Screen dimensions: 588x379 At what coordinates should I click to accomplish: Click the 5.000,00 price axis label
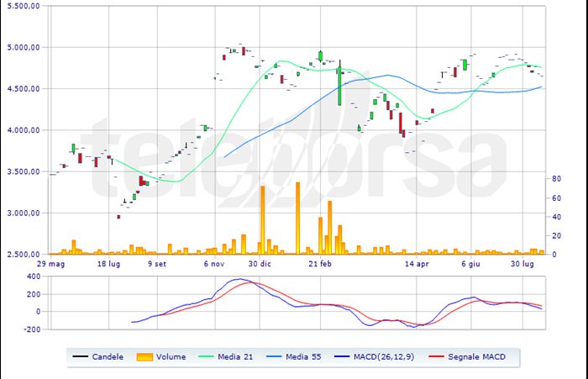24,47
